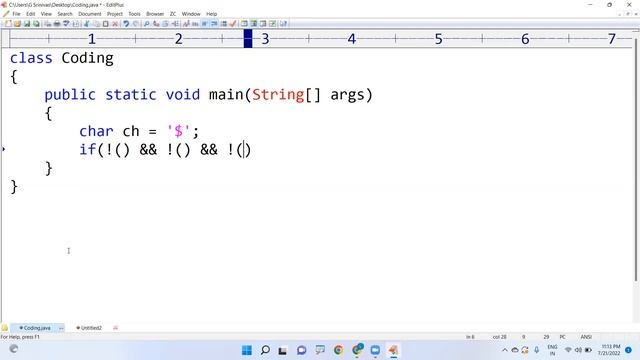
Task: Place cursor on the 'if' keyword
Action: point(88,149)
